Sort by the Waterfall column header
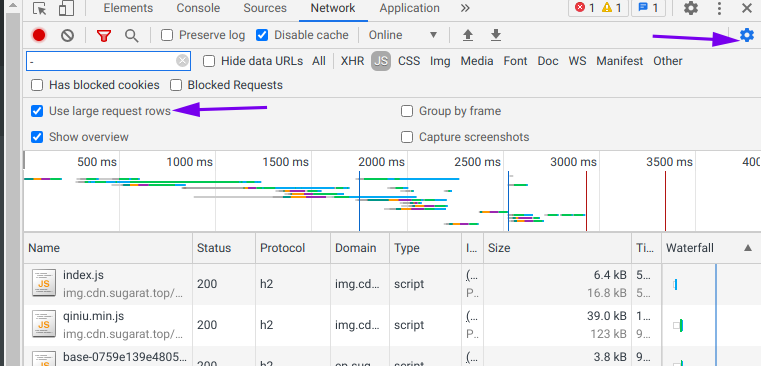The height and width of the screenshot is (366, 761). coord(711,248)
